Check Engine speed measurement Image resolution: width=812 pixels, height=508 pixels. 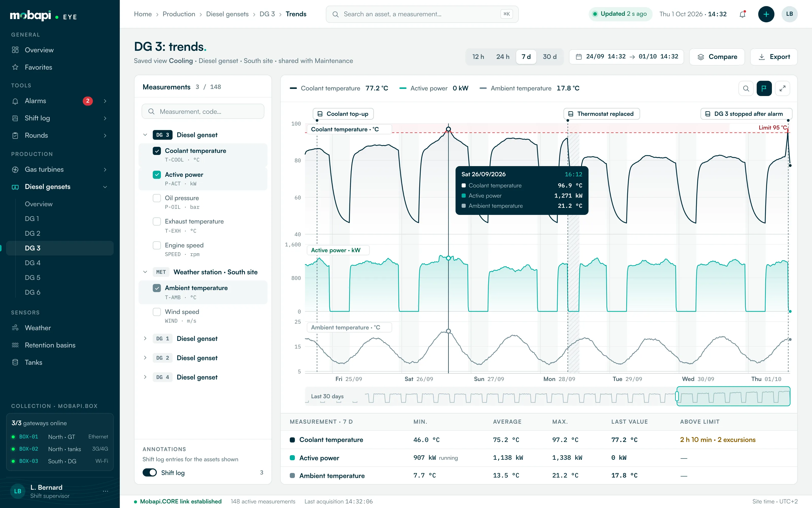(157, 246)
